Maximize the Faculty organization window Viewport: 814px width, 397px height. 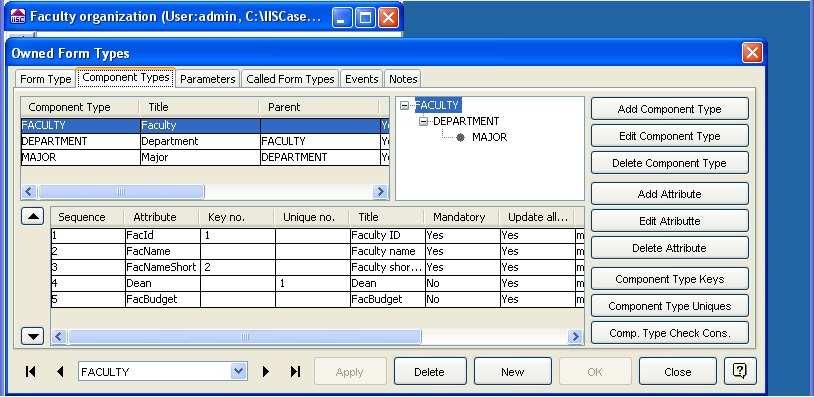tap(365, 18)
